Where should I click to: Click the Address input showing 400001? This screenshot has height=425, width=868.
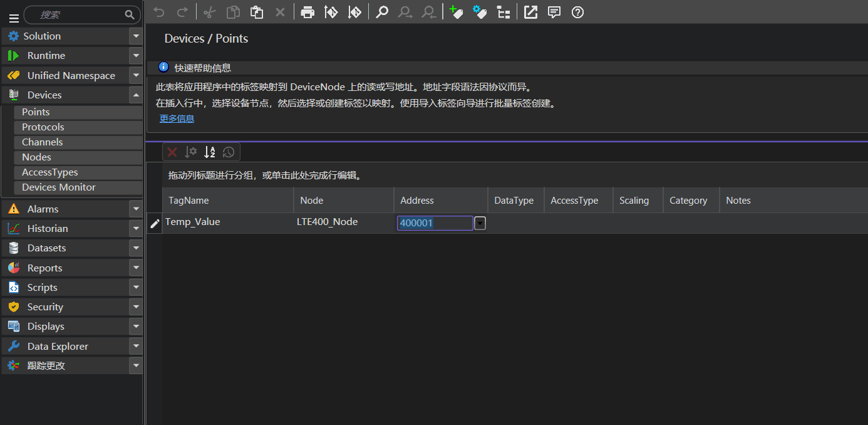coord(435,223)
